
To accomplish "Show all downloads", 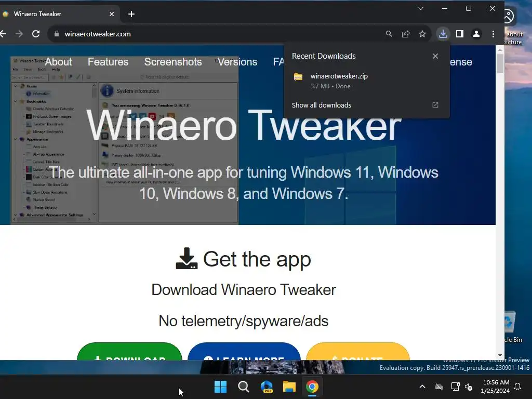I will tap(321, 105).
